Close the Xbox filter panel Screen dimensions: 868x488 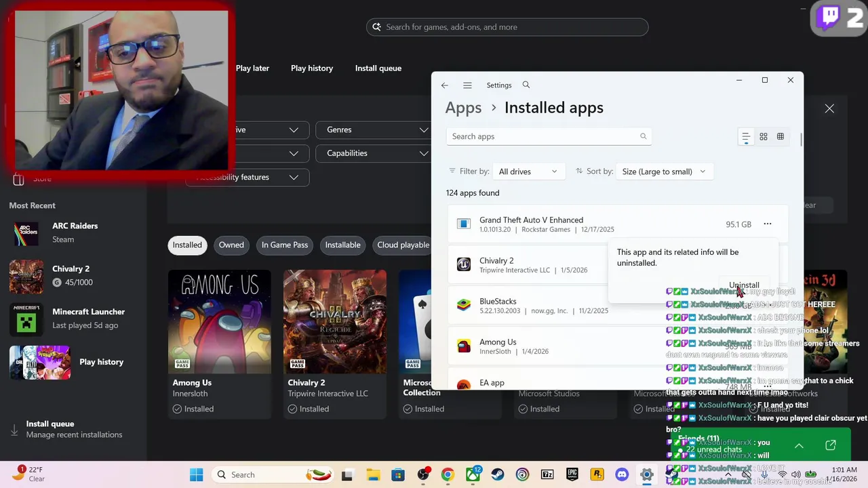829,108
